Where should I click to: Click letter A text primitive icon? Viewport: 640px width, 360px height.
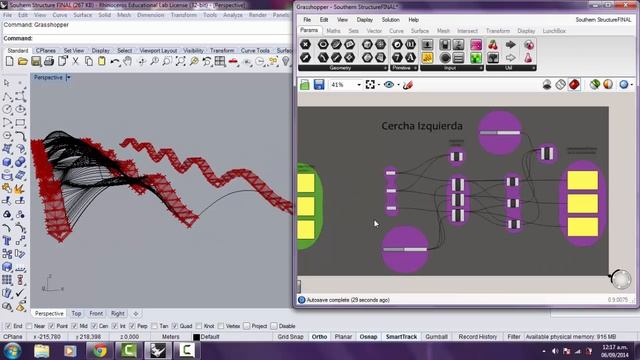tap(410, 58)
